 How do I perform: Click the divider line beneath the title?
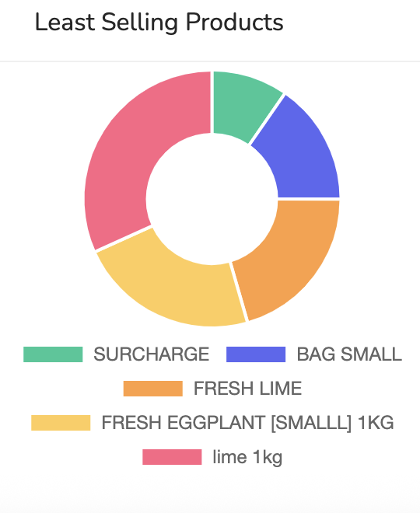pos(210,61)
